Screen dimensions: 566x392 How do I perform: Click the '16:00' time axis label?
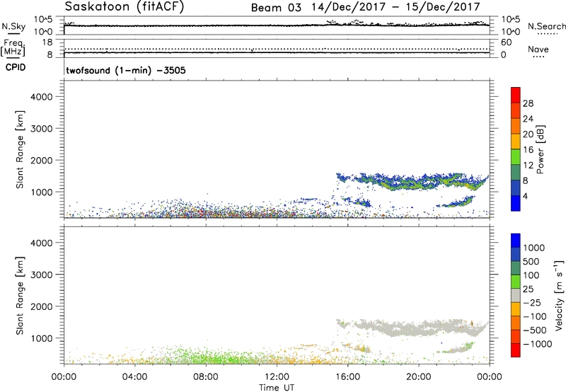coord(347,377)
